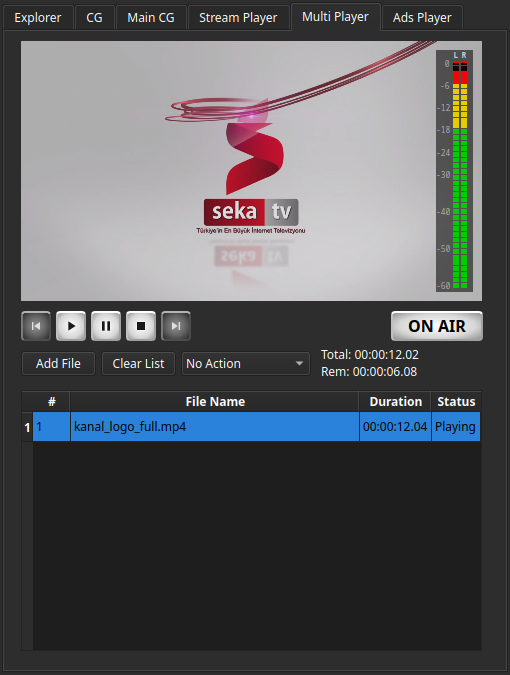Viewport: 510px width, 675px height.
Task: Click the Add File button
Action: [x=59, y=364]
